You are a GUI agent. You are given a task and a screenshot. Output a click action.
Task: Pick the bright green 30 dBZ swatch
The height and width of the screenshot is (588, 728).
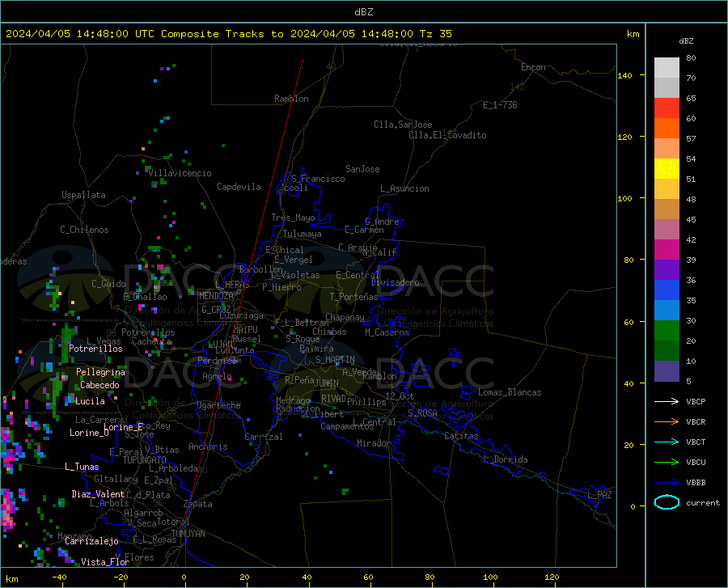(x=667, y=331)
